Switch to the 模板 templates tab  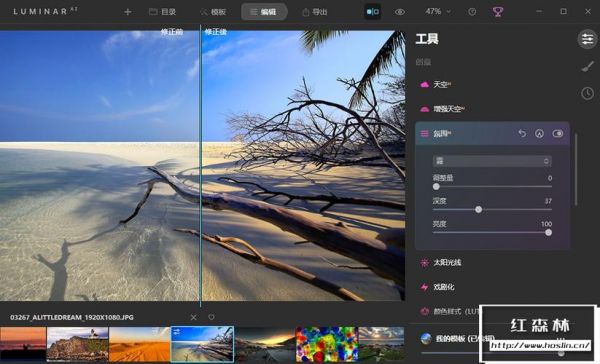pos(213,12)
